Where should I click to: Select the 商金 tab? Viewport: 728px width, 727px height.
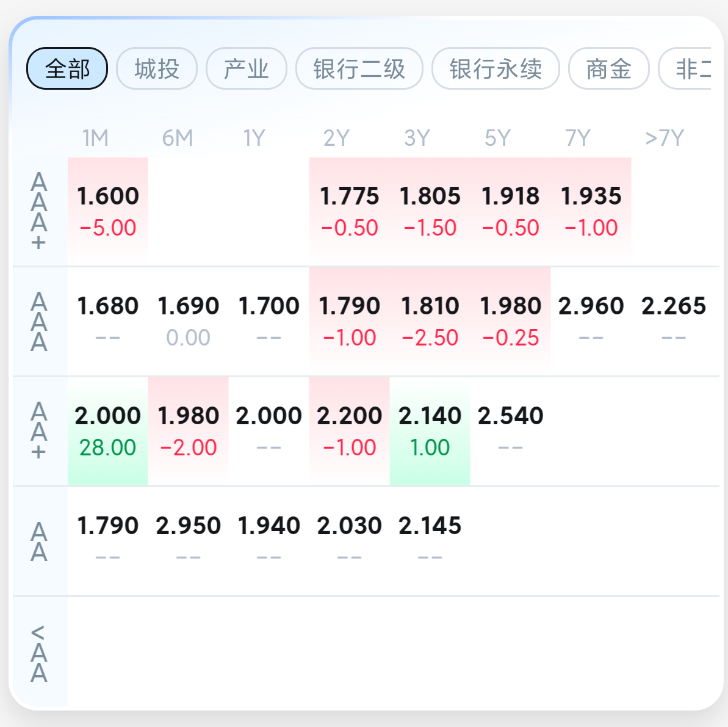(608, 69)
